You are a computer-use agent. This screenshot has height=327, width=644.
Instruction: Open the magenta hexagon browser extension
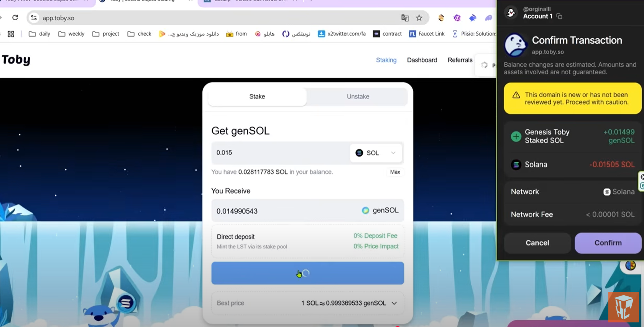tap(457, 18)
